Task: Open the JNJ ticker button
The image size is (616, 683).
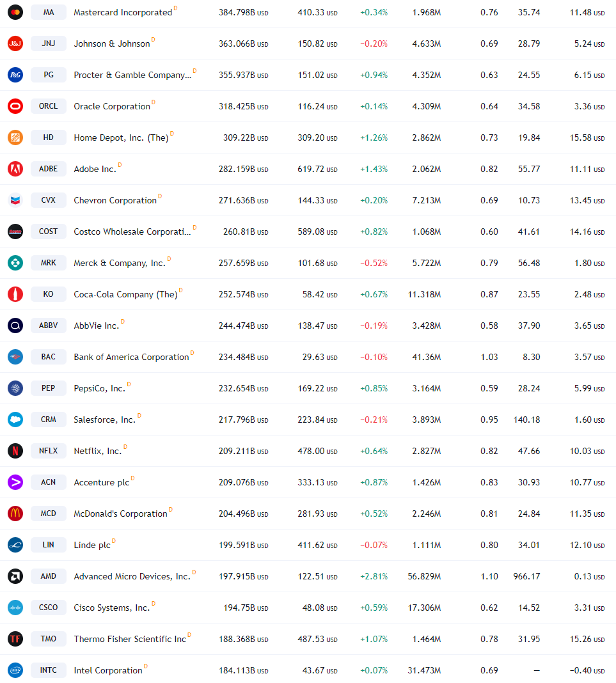Action: (49, 43)
